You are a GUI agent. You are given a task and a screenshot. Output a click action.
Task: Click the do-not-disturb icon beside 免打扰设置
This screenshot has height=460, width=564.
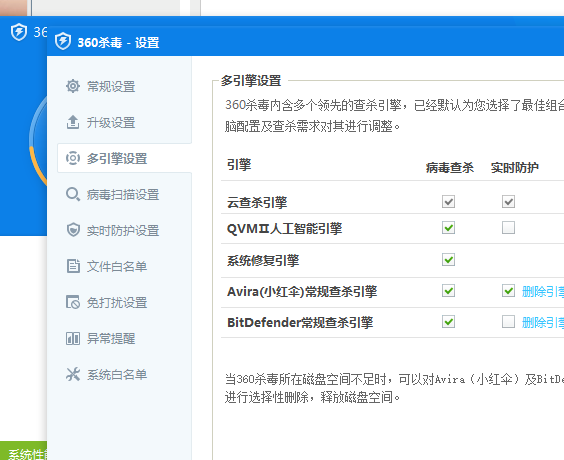point(73,302)
